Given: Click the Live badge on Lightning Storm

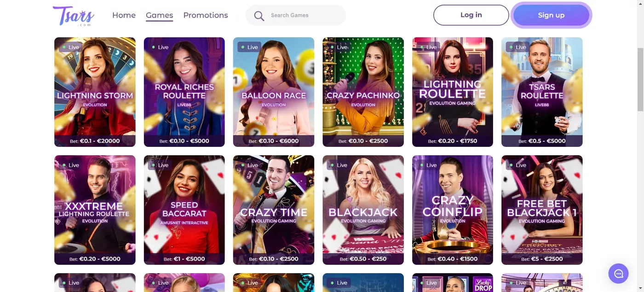Looking at the screenshot, I should [x=70, y=47].
